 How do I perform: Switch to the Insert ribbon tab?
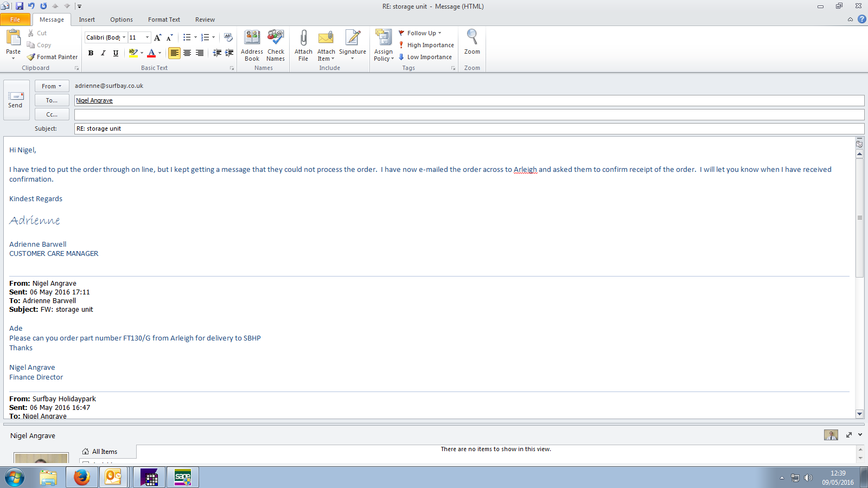(87, 20)
